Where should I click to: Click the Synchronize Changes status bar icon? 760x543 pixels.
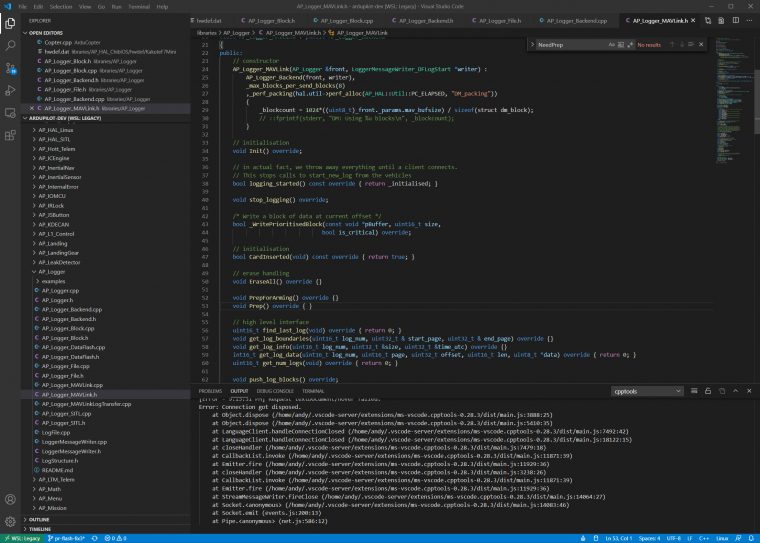click(x=95, y=539)
